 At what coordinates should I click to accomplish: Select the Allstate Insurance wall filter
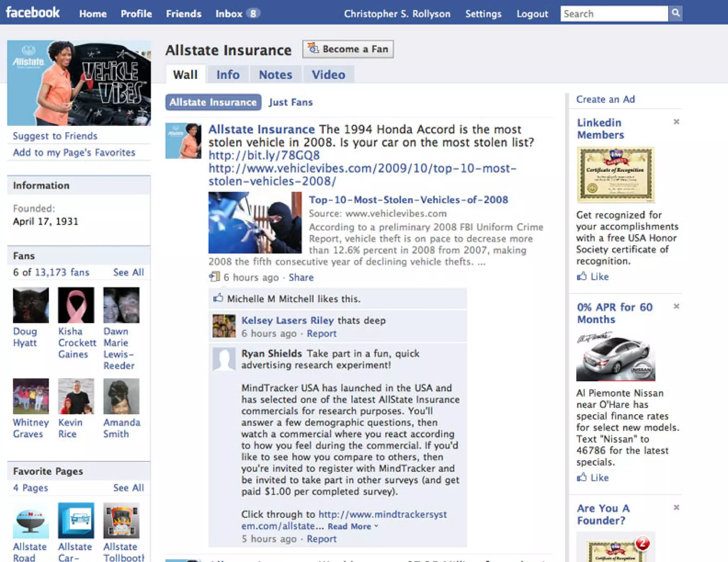[213, 102]
